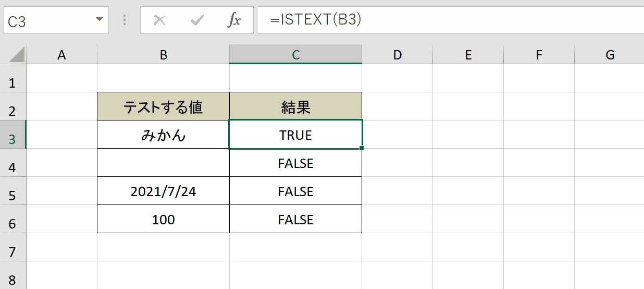Select the 結果 header cell
Screen dimensions: 644x289
coord(295,106)
